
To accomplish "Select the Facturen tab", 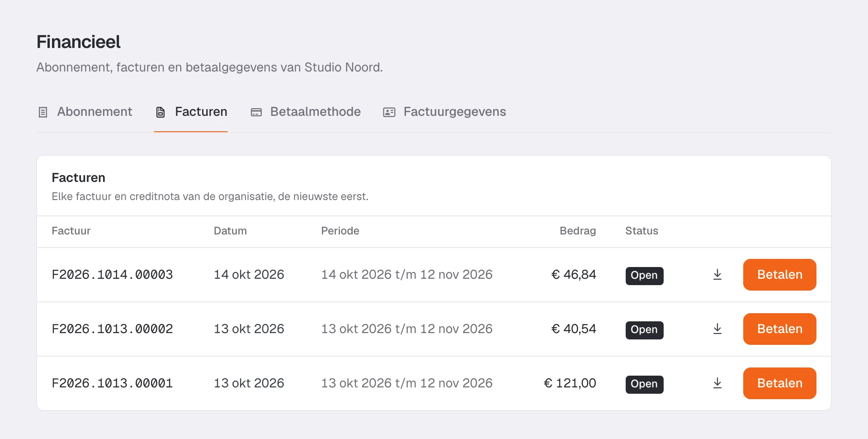I will click(x=191, y=112).
